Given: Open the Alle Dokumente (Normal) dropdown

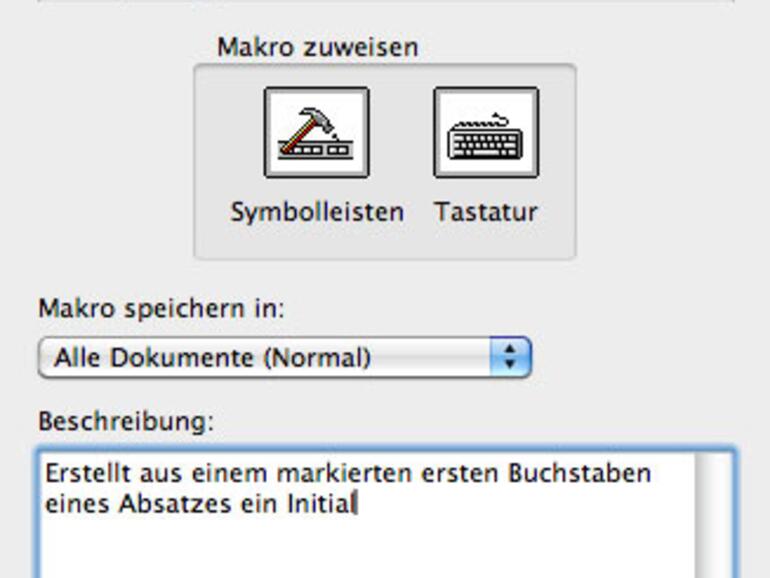Looking at the screenshot, I should pyautogui.click(x=270, y=358).
